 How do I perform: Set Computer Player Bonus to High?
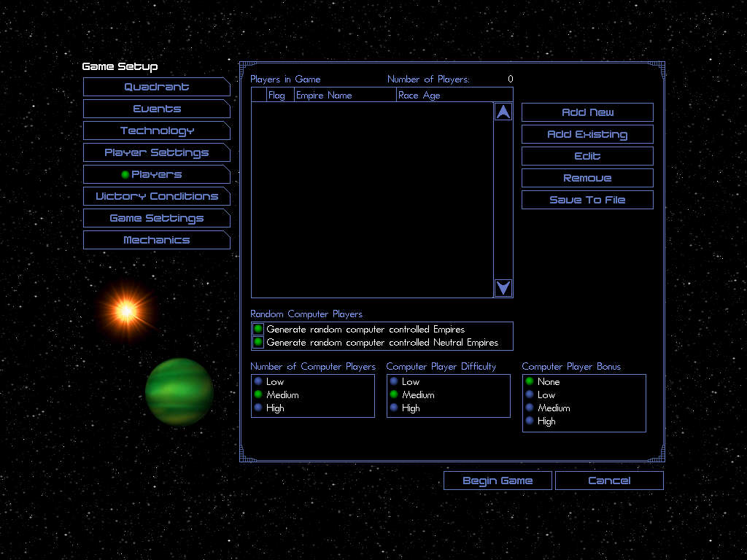530,421
